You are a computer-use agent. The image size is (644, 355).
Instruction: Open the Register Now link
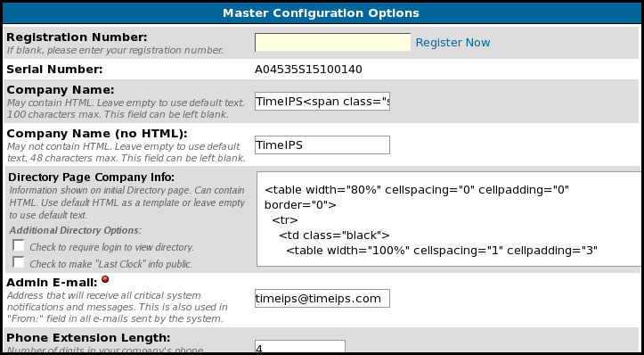point(452,43)
